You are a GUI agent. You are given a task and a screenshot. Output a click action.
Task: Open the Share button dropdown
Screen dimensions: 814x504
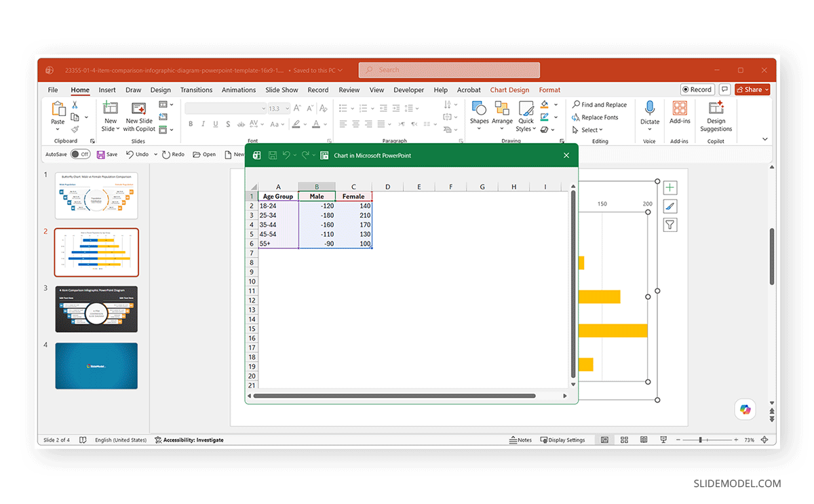[x=752, y=90]
